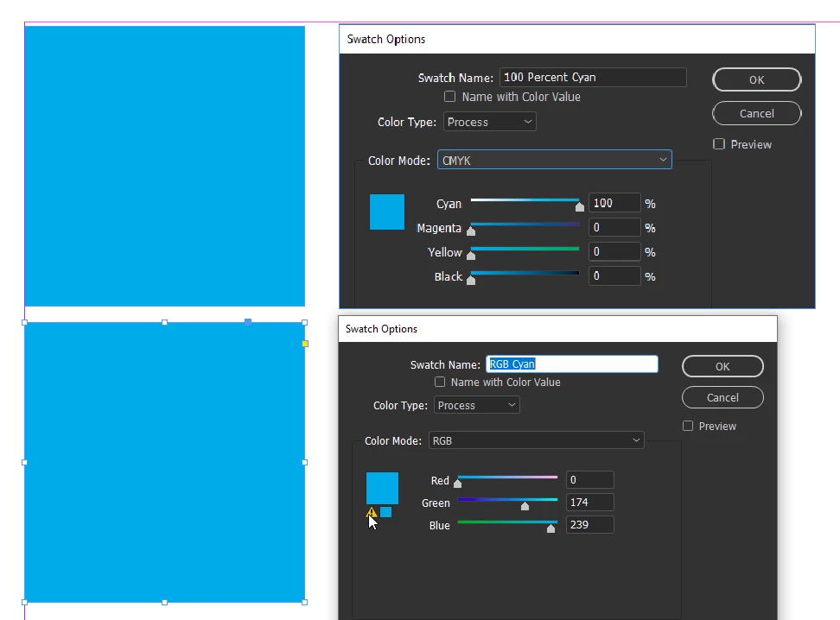Click the Swatch Name field with RGB Cyan

tap(571, 364)
